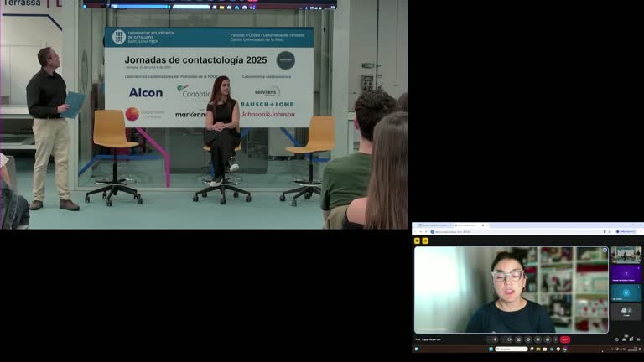The width and height of the screenshot is (644, 362).
Task: Select the teal participant tile
Action: point(626,292)
